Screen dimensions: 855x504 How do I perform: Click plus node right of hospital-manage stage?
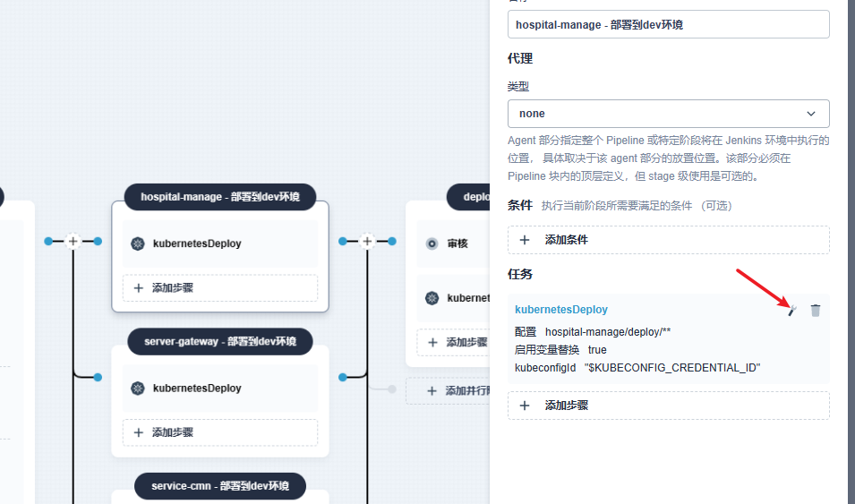[x=367, y=241]
